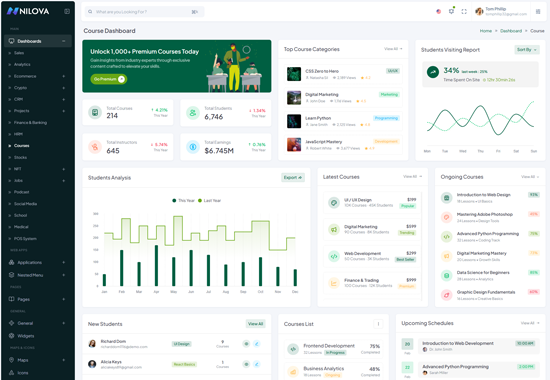
Task: Click the Finance & Trading chart icon
Action: [334, 283]
